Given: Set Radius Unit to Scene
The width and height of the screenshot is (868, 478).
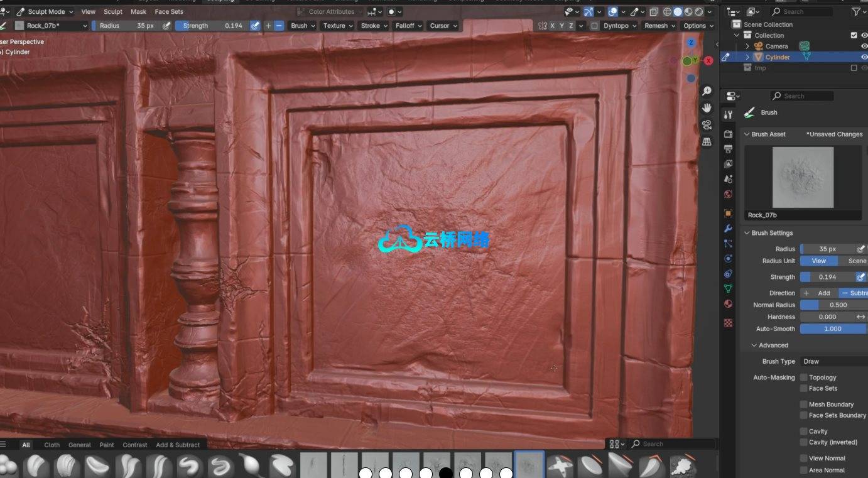Looking at the screenshot, I should click(855, 261).
